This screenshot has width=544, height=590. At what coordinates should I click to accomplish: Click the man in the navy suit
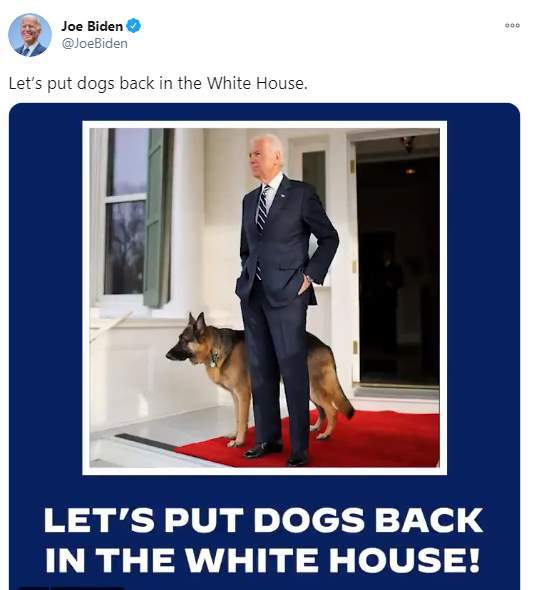tap(284, 301)
